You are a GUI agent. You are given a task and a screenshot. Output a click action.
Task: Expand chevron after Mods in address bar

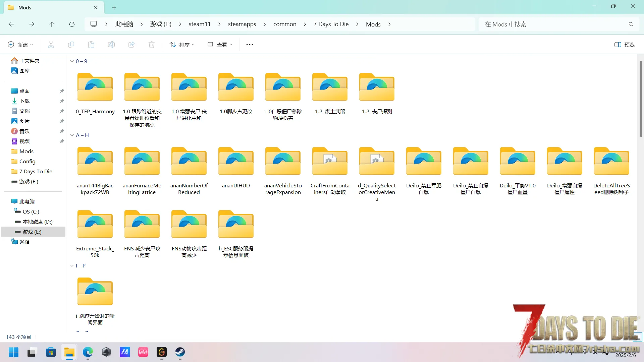tap(389, 24)
